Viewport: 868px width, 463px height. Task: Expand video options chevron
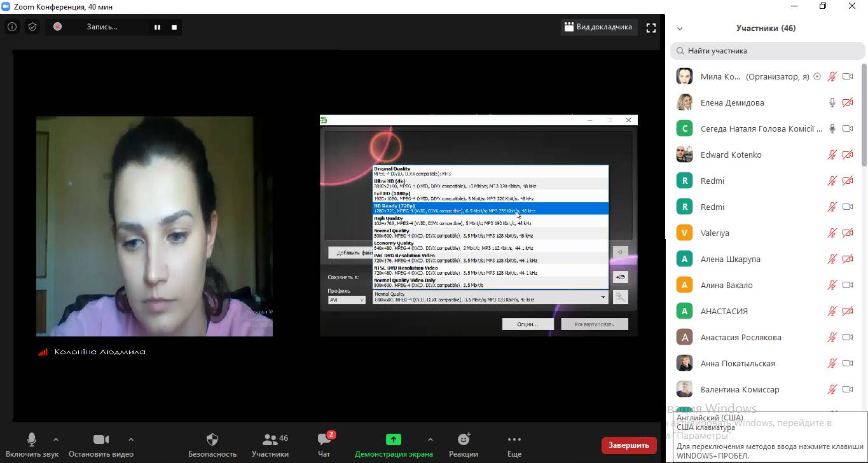click(x=131, y=439)
